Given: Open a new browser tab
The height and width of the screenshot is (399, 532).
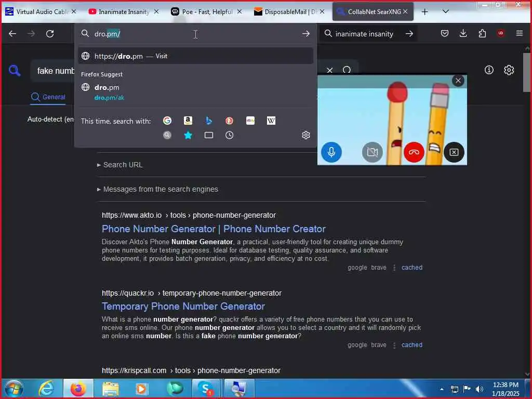Looking at the screenshot, I should pos(424,12).
